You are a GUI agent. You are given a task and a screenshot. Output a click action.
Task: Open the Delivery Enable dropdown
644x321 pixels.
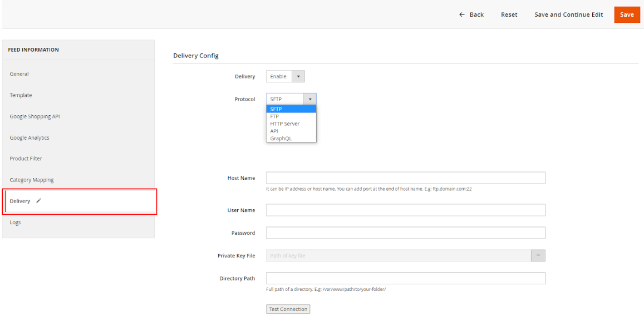point(285,77)
